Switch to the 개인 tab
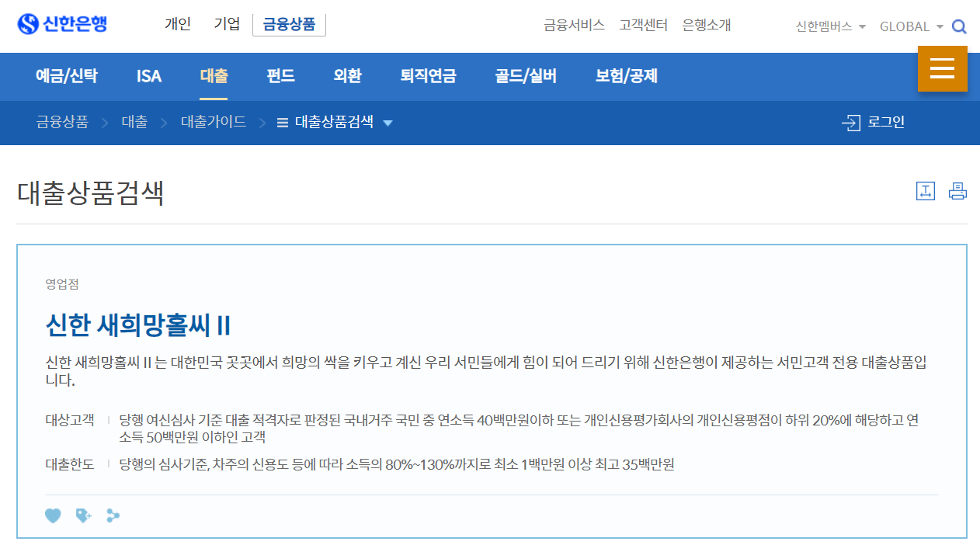 pos(177,23)
